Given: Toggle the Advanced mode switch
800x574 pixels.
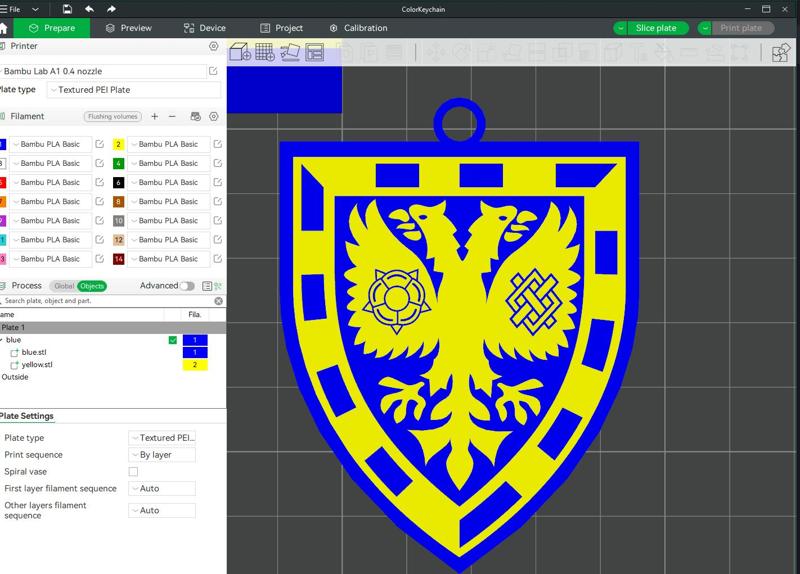Looking at the screenshot, I should coord(187,286).
